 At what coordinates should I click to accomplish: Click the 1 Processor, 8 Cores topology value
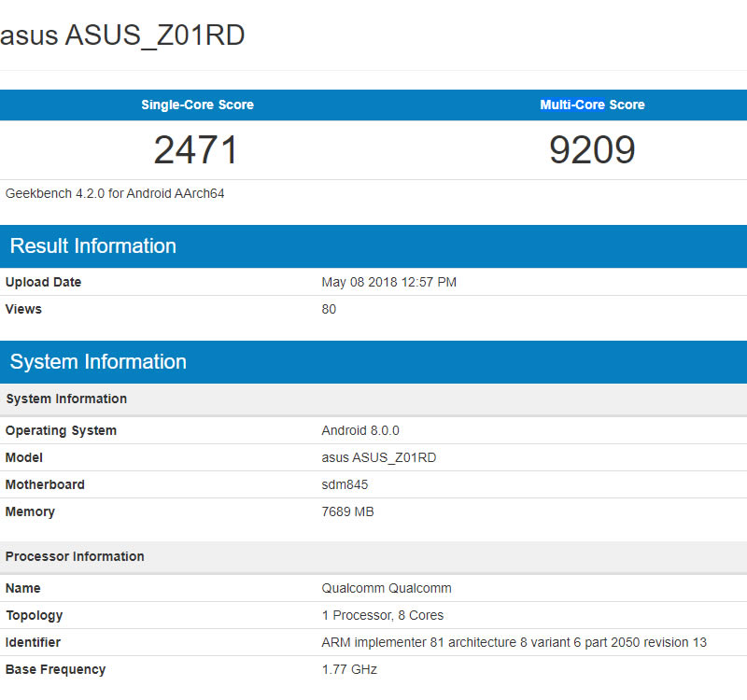[383, 615]
